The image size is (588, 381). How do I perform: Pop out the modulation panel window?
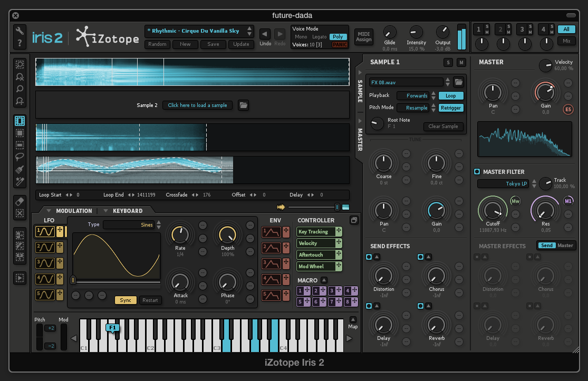click(x=354, y=220)
